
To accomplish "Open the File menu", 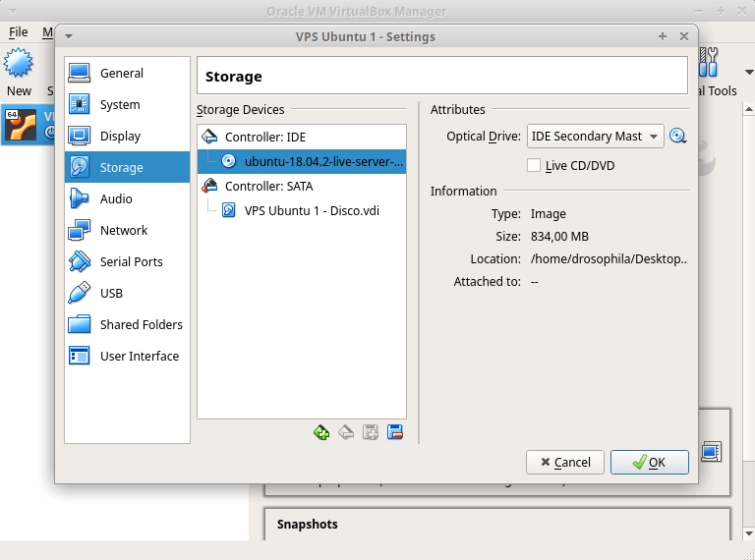I will click(x=18, y=32).
